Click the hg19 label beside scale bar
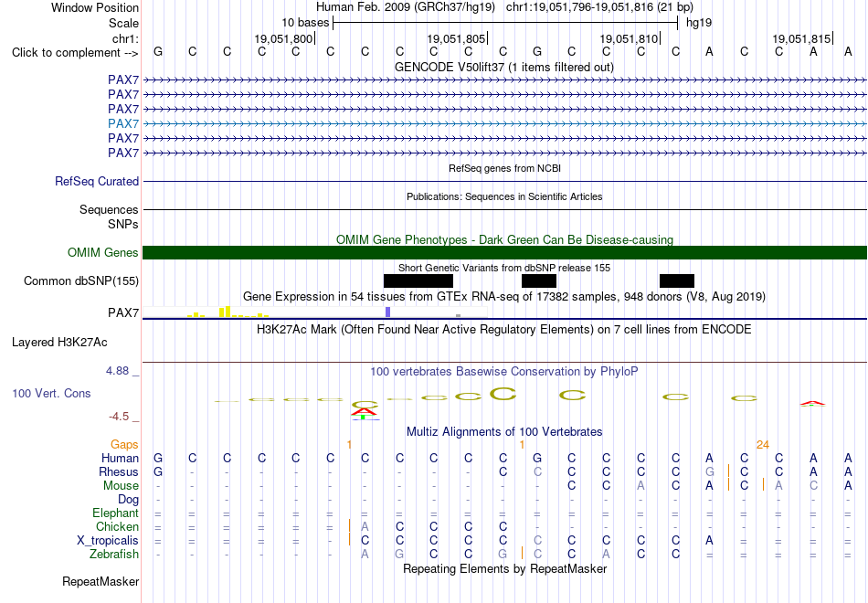 (699, 23)
